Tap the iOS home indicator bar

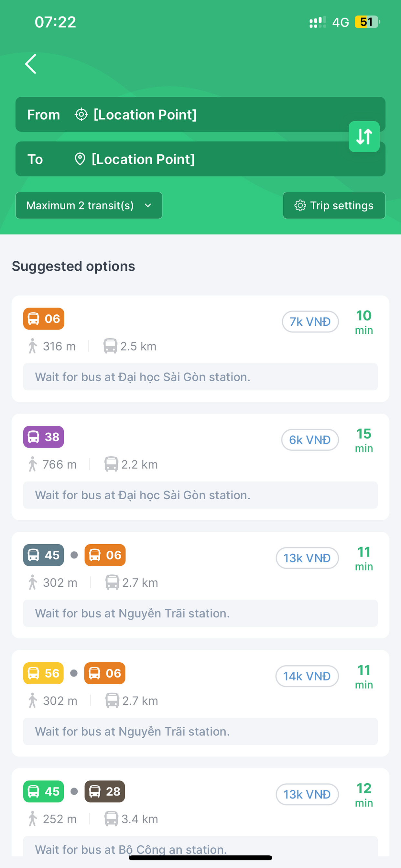click(200, 858)
